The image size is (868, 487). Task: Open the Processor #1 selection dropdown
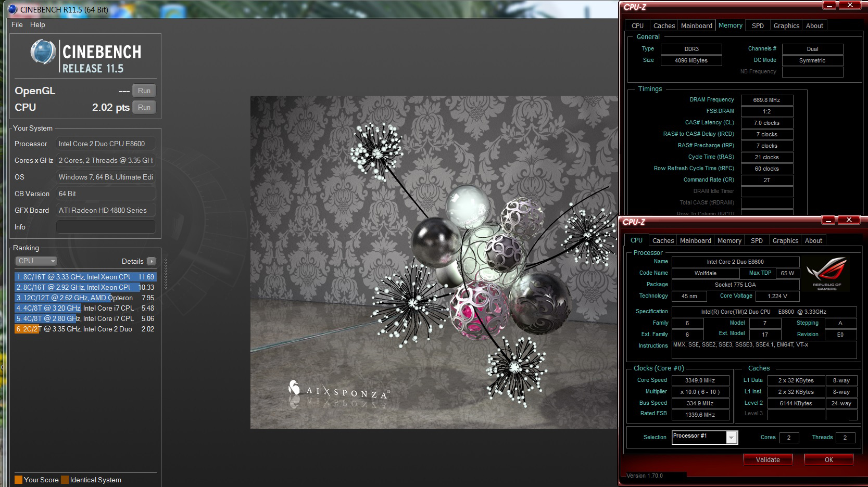pyautogui.click(x=705, y=437)
